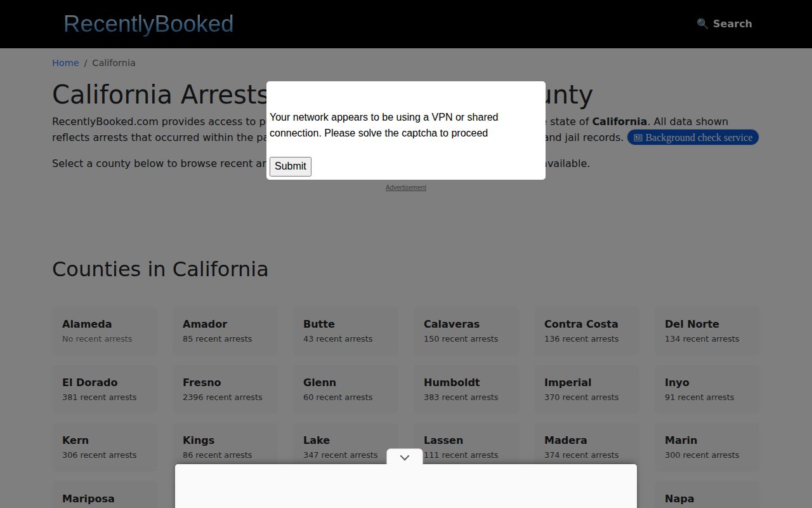This screenshot has width=812, height=508.
Task: Collapse the bottom ad with chevron
Action: [x=405, y=457]
